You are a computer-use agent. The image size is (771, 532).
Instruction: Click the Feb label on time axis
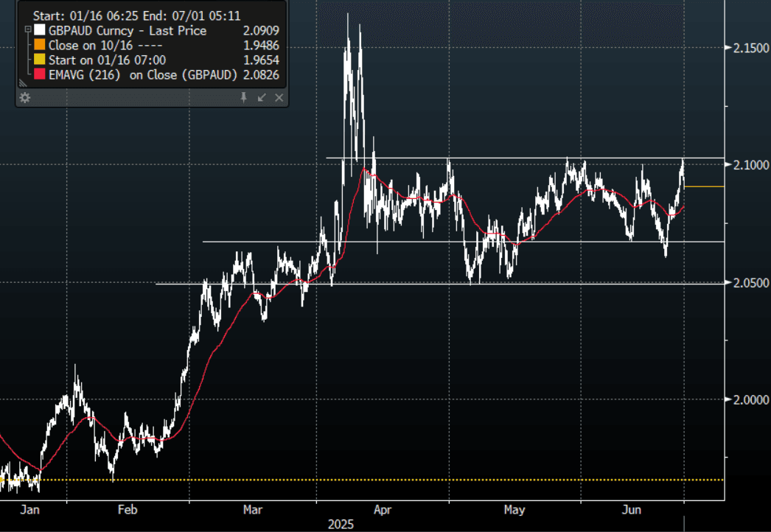(128, 510)
